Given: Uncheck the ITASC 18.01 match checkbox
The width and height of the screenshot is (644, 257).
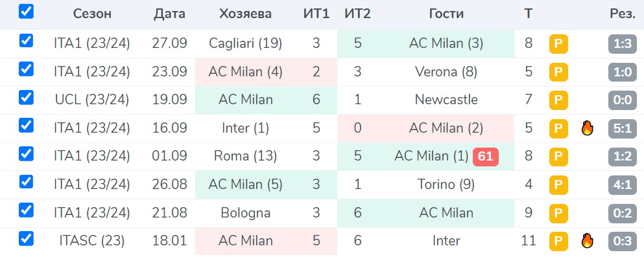Looking at the screenshot, I should 27,238.
